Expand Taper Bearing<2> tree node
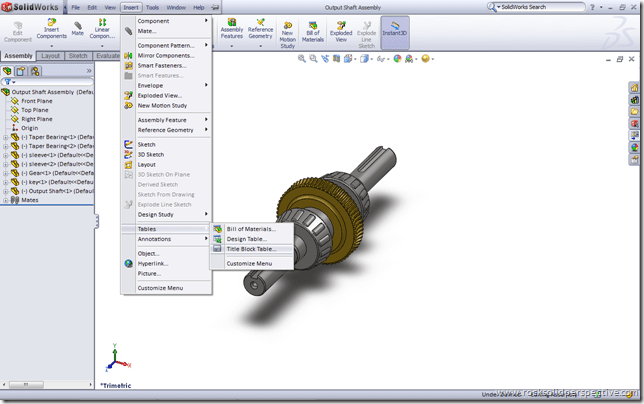 coord(5,146)
